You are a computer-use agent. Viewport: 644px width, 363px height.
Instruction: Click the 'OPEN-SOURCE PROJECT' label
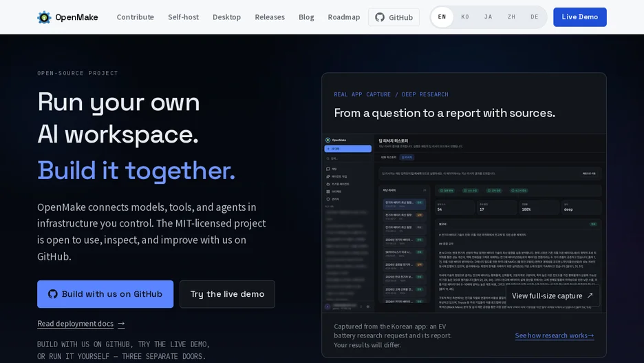click(78, 73)
